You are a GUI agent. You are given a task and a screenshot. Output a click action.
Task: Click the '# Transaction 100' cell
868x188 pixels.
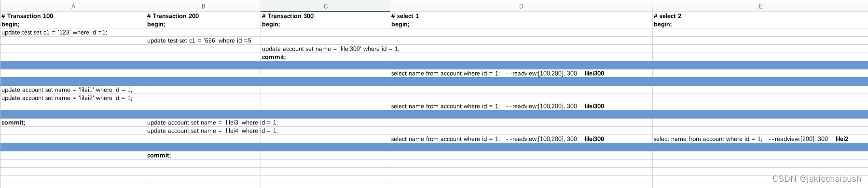(x=73, y=16)
